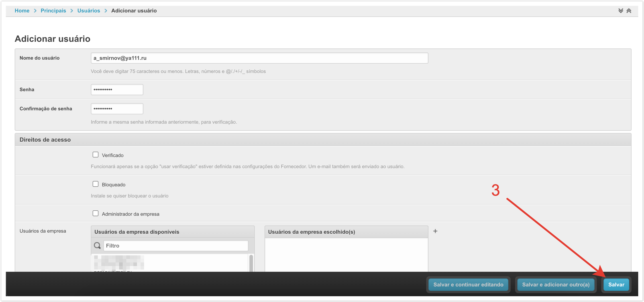Focus the Nome do usuário field

pos(259,58)
